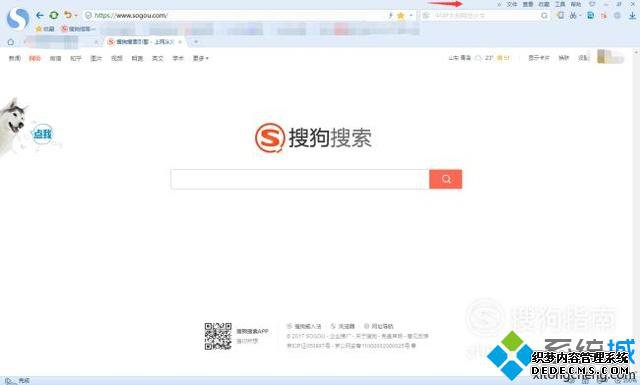Open the 视频 search category
Screen dimensions: 640x385
coord(117,58)
